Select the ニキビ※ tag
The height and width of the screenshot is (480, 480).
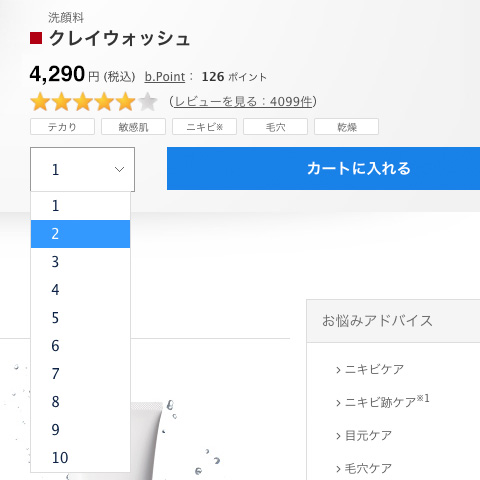point(204,127)
